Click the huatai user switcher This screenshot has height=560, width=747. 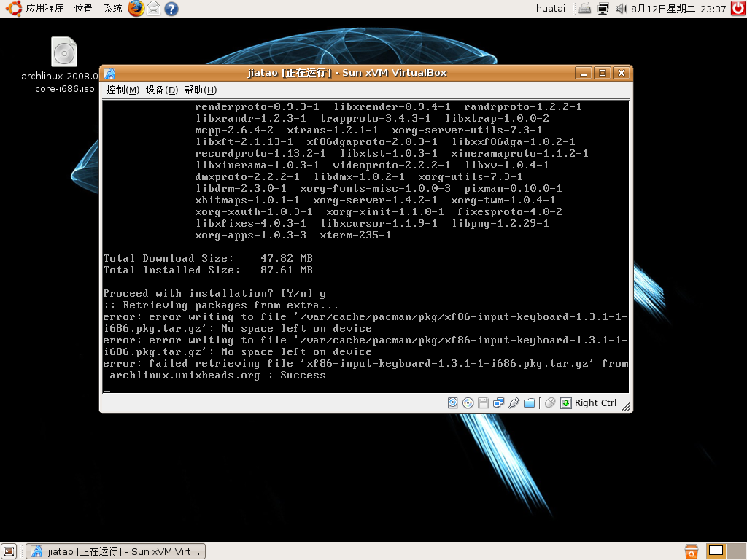(551, 8)
